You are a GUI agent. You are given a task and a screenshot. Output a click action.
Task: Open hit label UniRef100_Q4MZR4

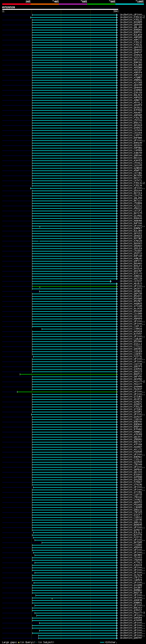point(131,618)
